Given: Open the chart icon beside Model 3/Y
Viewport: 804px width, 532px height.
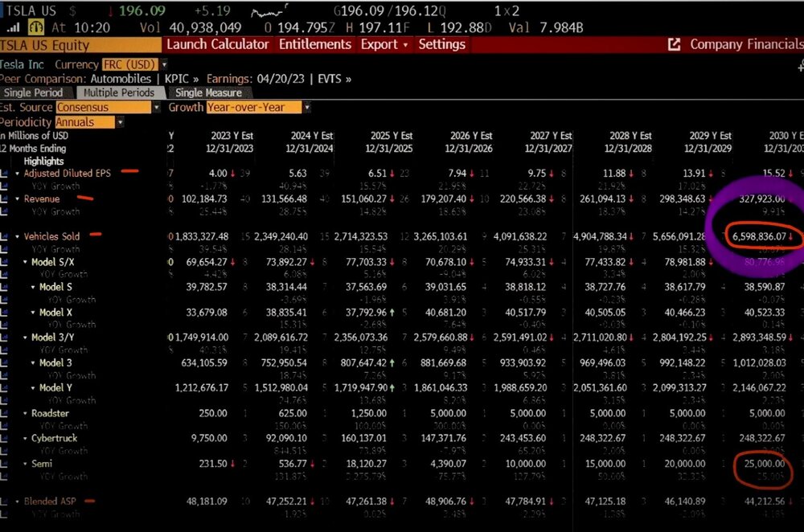Looking at the screenshot, I should (x=4, y=338).
